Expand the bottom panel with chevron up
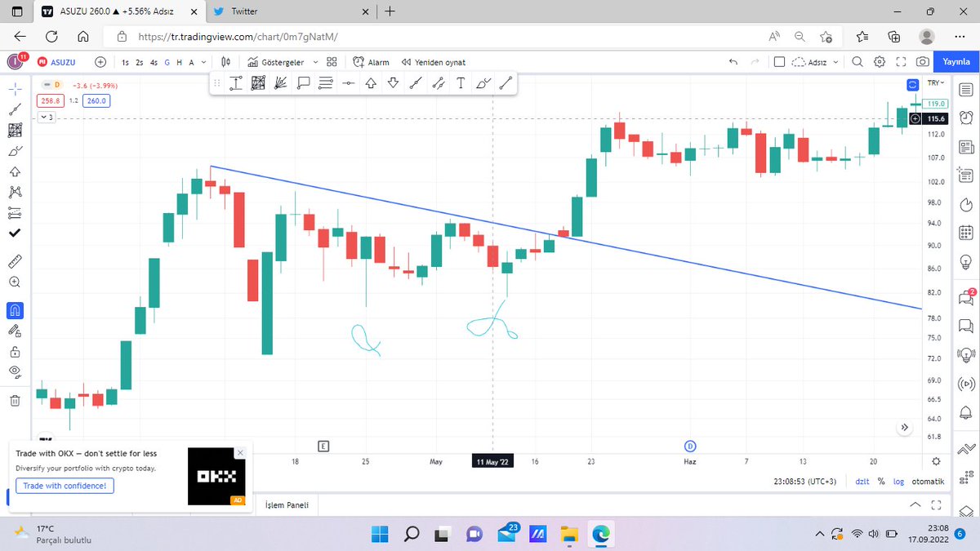The width and height of the screenshot is (980, 551). (x=915, y=504)
